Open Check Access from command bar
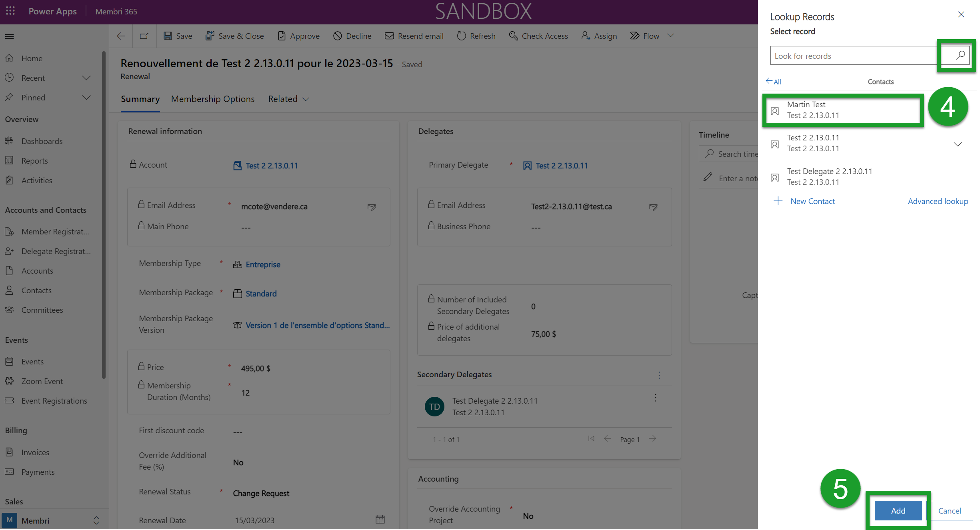 (x=538, y=36)
